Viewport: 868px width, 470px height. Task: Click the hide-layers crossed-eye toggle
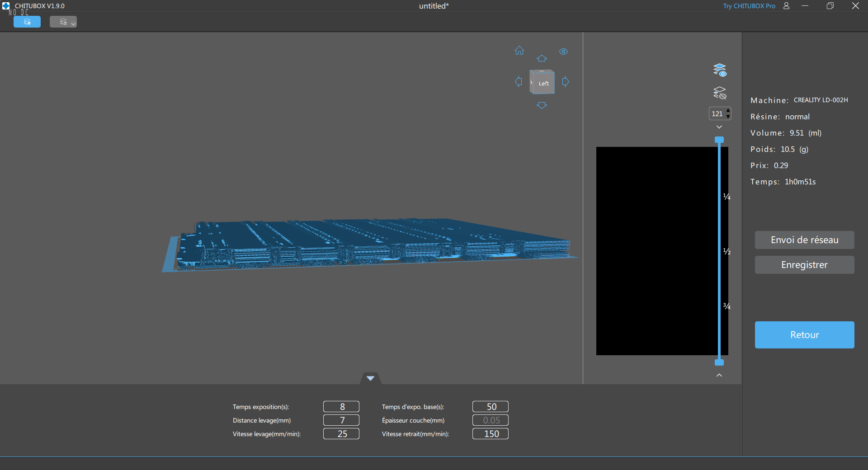tap(720, 93)
